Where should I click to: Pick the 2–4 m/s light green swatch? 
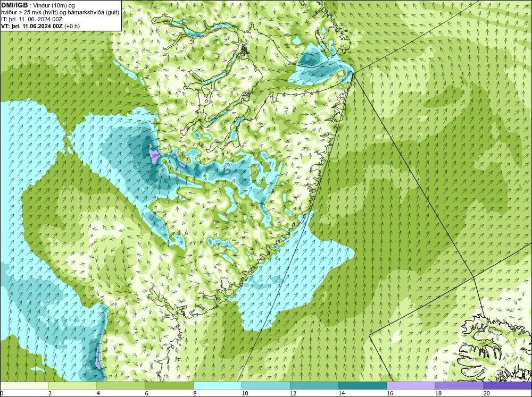(x=72, y=385)
